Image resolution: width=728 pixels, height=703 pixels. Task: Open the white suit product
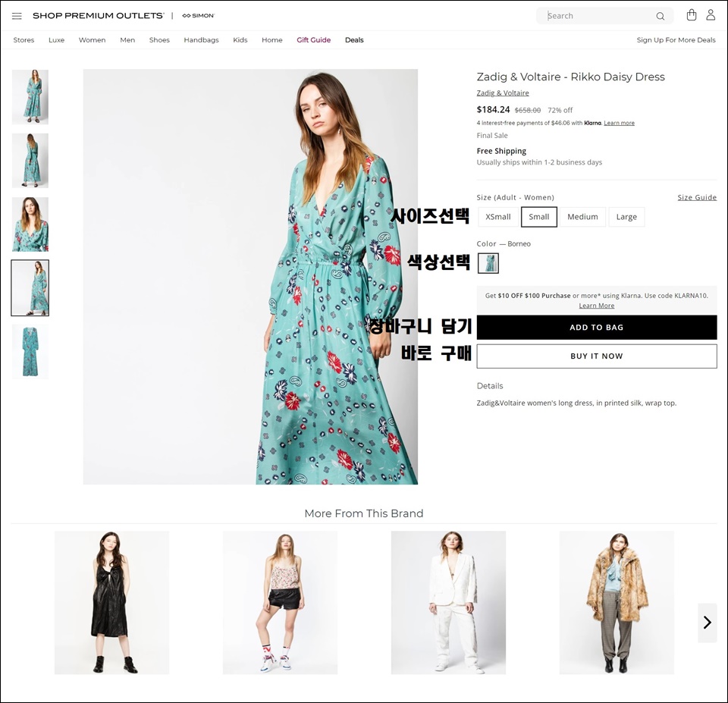click(448, 602)
